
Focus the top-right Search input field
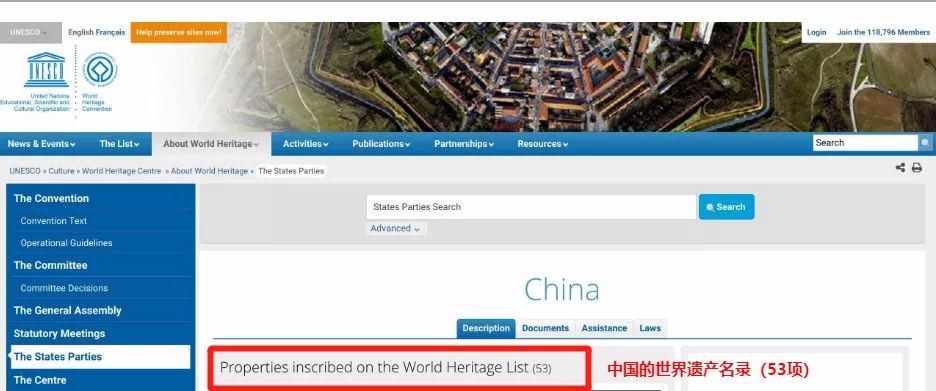[x=865, y=143]
